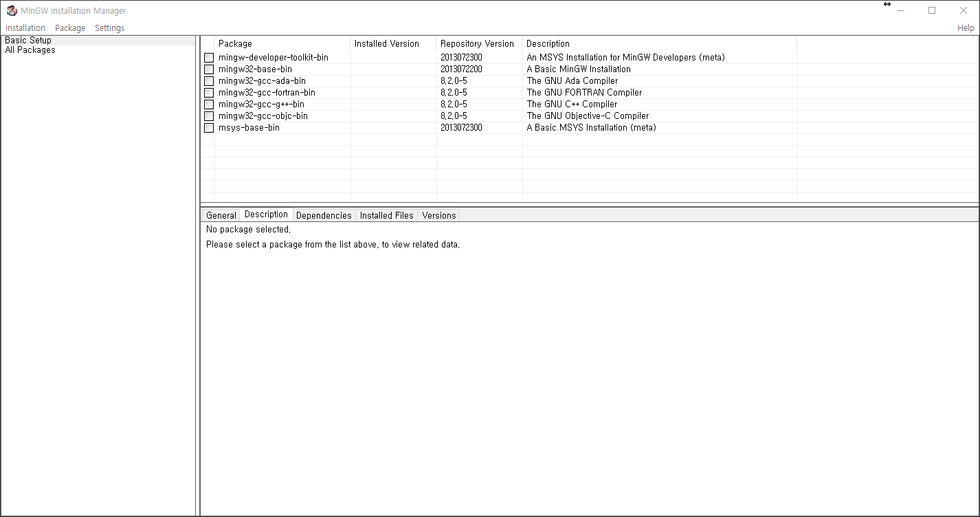The width and height of the screenshot is (980, 517).
Task: Click 'A Basic MSYS Installation (meta)' description
Action: [x=591, y=128]
